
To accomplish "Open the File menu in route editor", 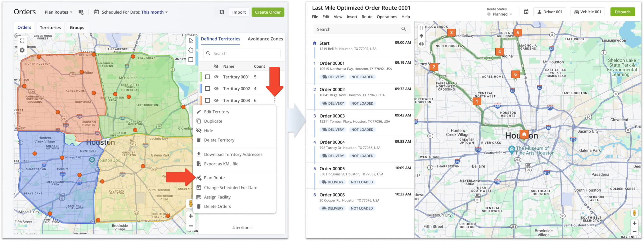I will point(315,17).
